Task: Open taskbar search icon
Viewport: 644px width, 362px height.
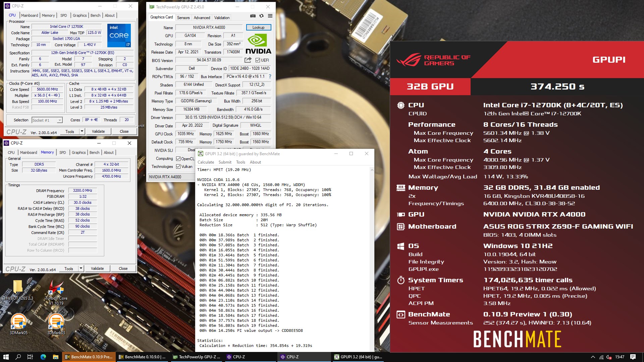Action: tap(18, 357)
